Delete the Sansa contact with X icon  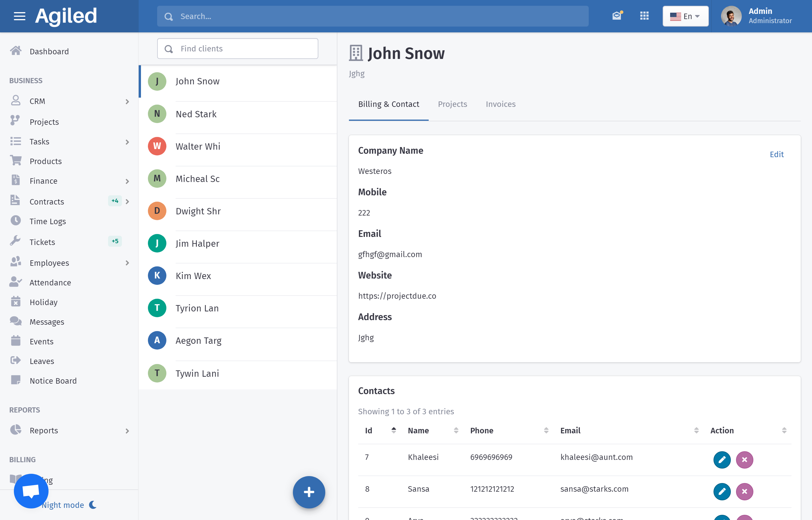pos(744,491)
